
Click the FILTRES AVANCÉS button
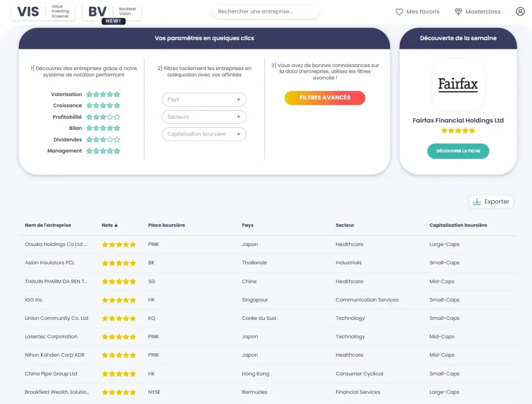click(x=325, y=98)
